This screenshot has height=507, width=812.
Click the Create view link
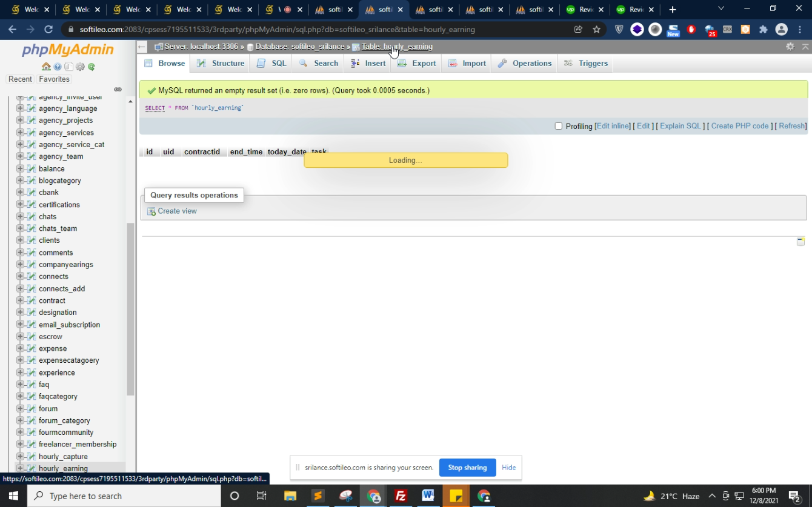tap(177, 211)
